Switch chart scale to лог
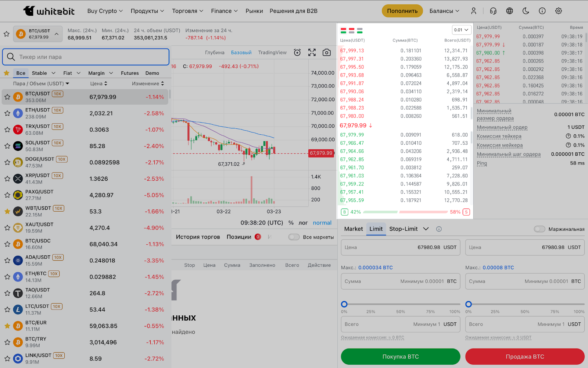This screenshot has height=368, width=588. pyautogui.click(x=303, y=223)
